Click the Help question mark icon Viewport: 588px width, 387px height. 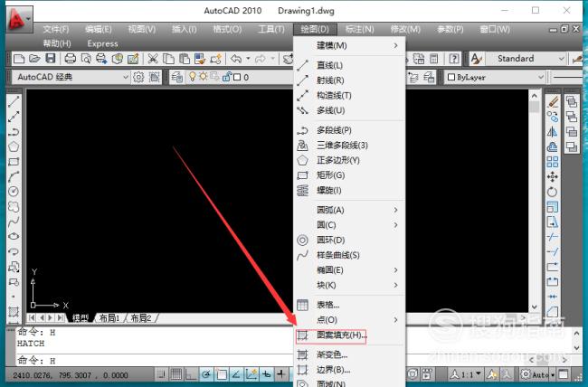(454, 59)
